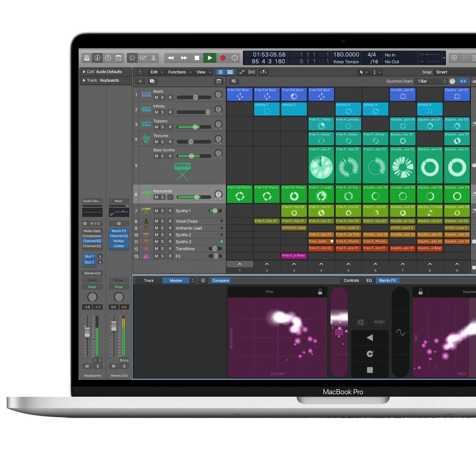Switch to the Remix FX tab

pos(387,281)
